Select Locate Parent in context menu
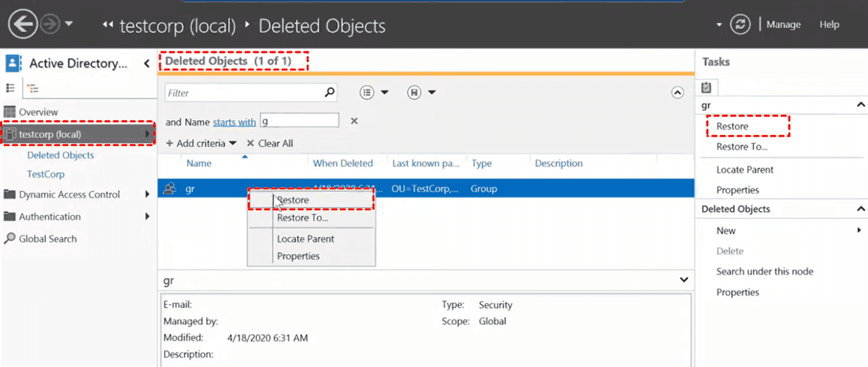This screenshot has width=868, height=367. 305,238
